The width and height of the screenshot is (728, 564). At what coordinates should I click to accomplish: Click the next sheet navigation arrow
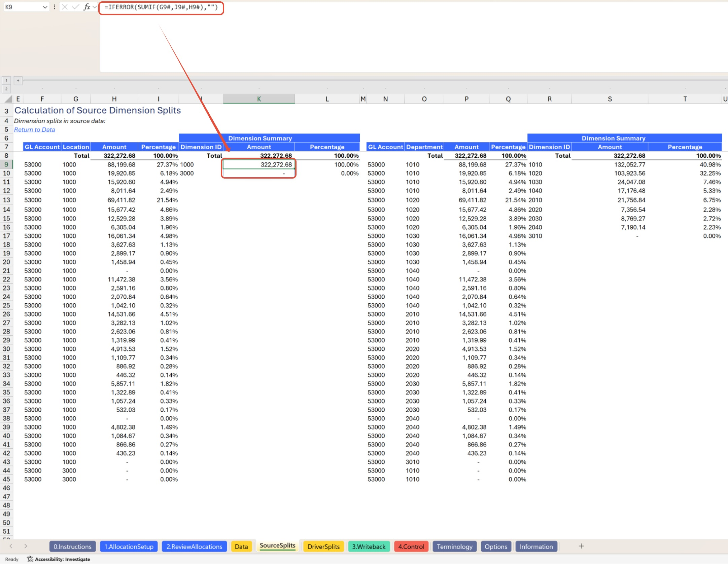[26, 546]
